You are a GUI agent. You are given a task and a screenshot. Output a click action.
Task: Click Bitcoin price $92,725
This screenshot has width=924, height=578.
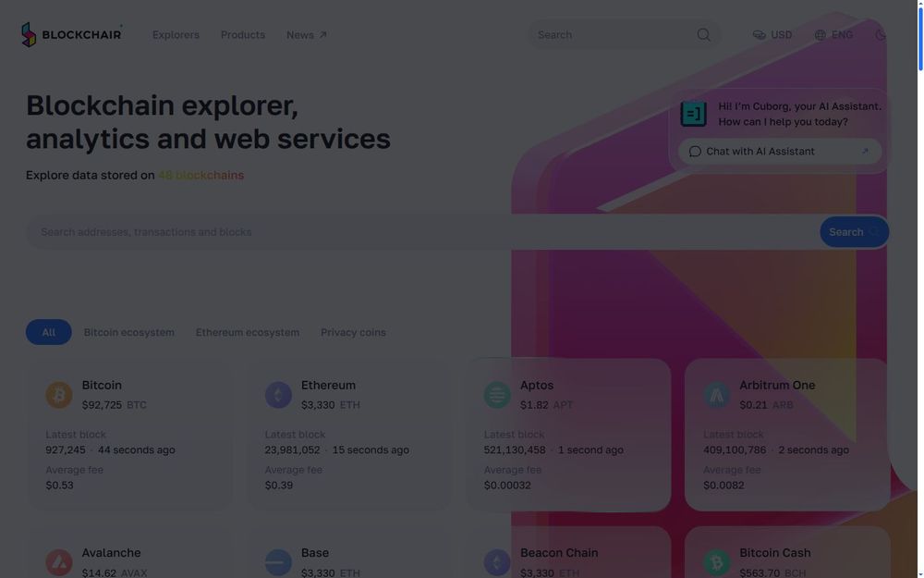click(102, 405)
